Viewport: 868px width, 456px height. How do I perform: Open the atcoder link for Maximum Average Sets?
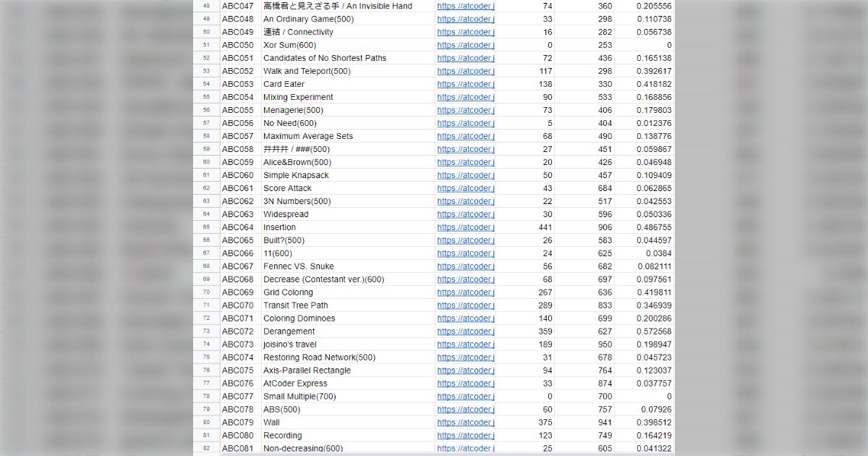(x=465, y=136)
